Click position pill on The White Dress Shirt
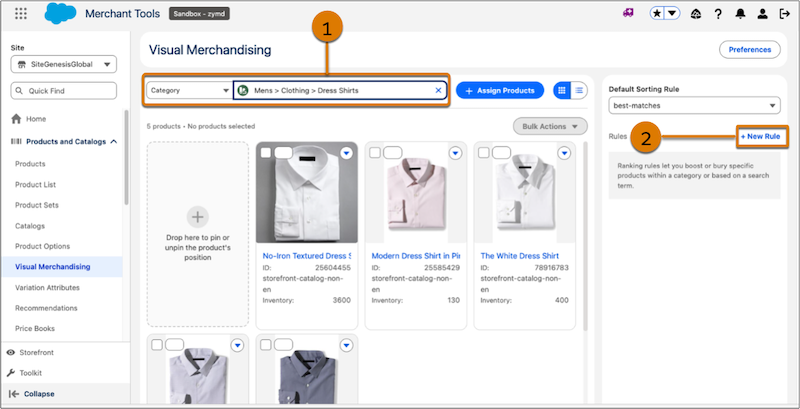This screenshot has width=800, height=409. (501, 152)
